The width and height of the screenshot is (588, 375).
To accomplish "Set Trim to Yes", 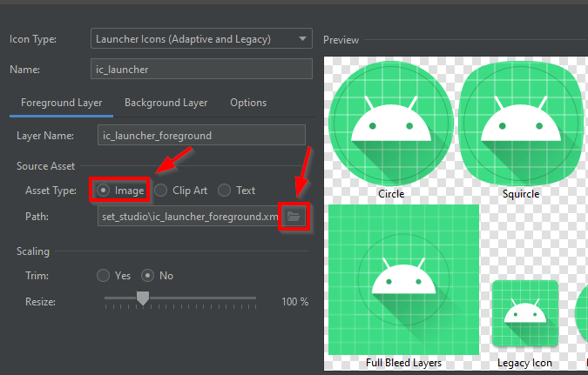I will coord(103,275).
